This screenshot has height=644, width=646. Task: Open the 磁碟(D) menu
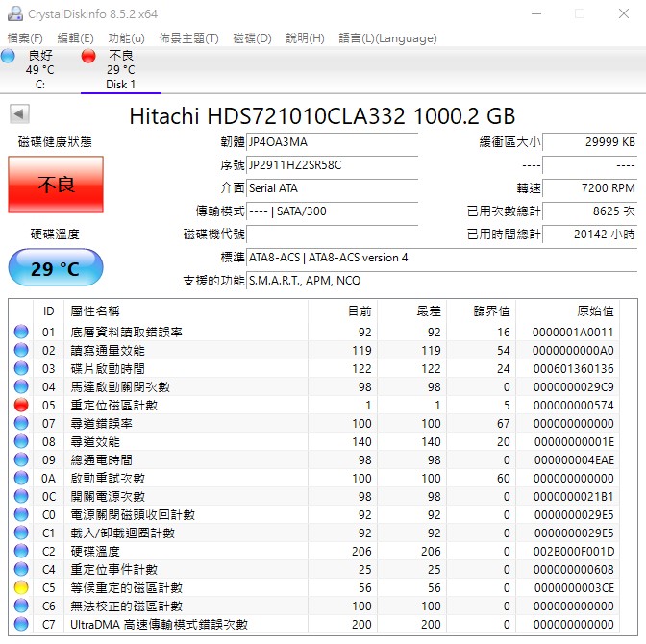[x=252, y=37]
